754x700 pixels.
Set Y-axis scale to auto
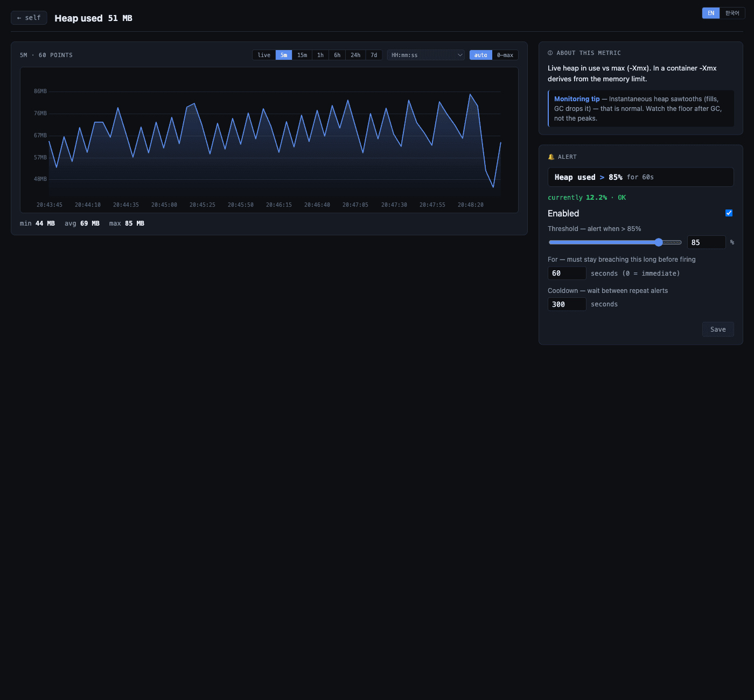pos(481,55)
